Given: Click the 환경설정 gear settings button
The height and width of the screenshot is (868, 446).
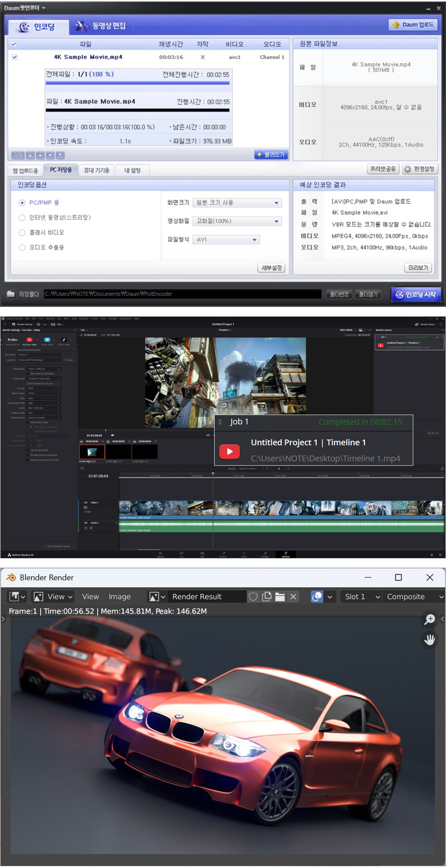Looking at the screenshot, I should click(x=420, y=169).
